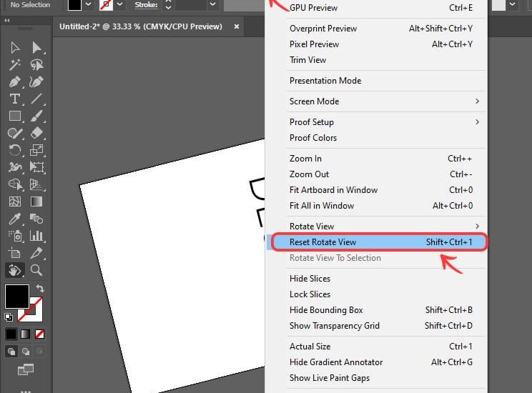Screen dimensions: 532x393
Task: Open the control bar stroke color dropdown
Action: [x=119, y=4]
